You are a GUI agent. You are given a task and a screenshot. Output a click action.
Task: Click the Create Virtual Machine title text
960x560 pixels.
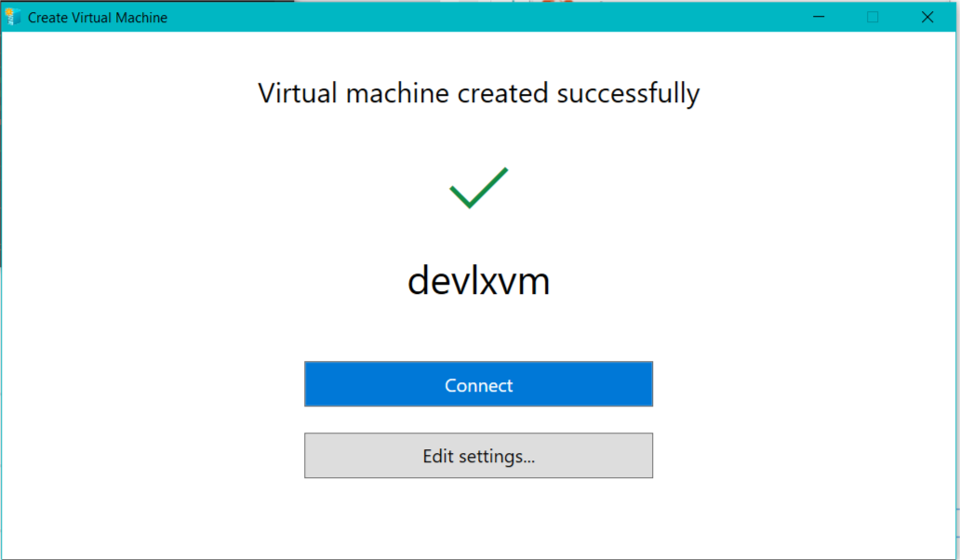[96, 17]
